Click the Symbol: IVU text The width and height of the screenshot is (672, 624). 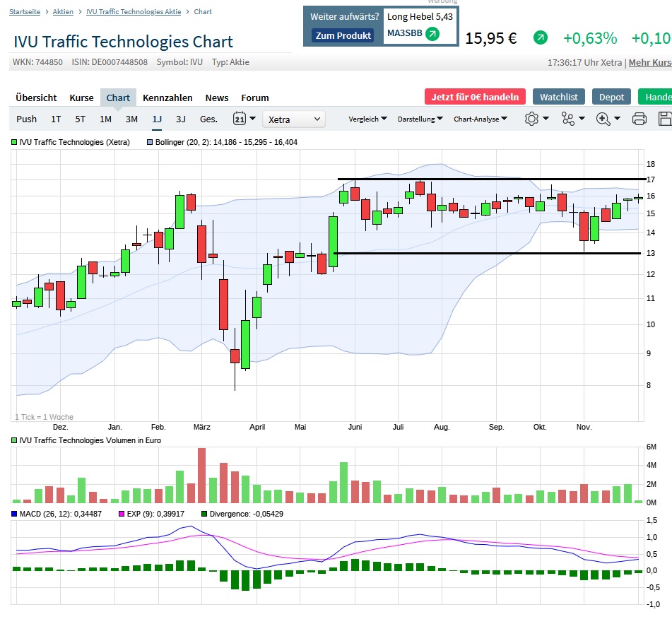179,62
